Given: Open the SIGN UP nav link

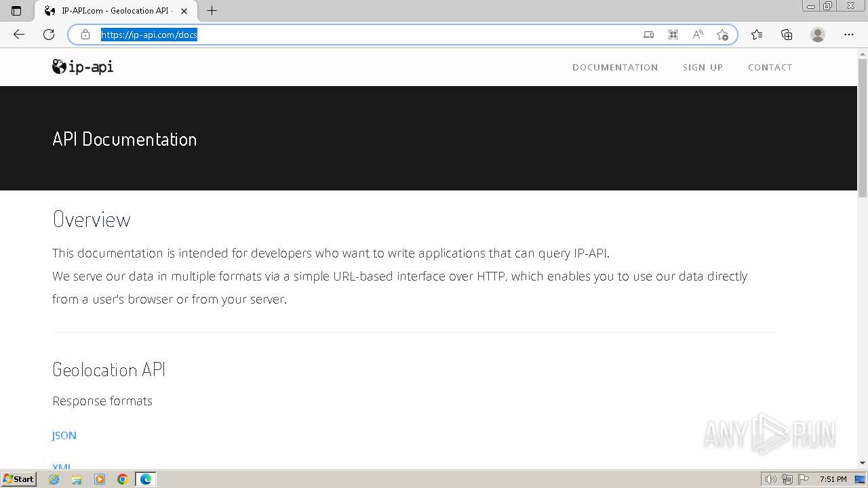Looking at the screenshot, I should (x=703, y=67).
